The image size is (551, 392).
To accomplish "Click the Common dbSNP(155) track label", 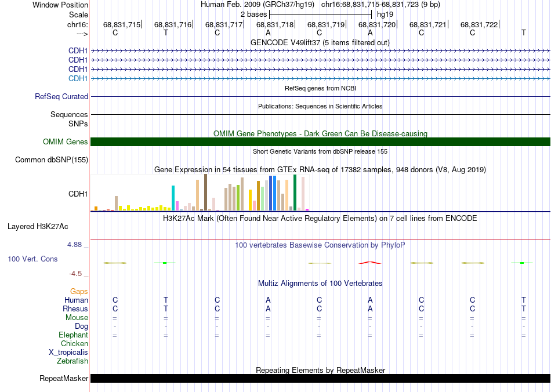I will 52,160.
